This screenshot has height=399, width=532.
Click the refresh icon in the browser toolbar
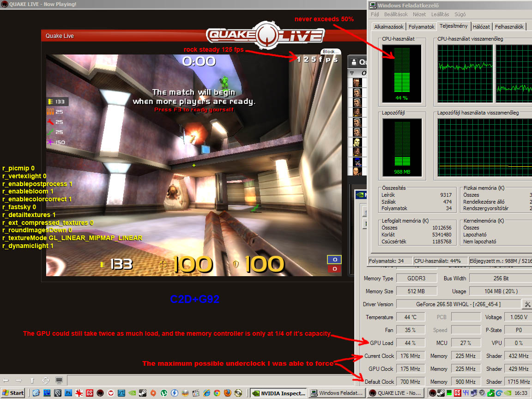click(x=46, y=381)
